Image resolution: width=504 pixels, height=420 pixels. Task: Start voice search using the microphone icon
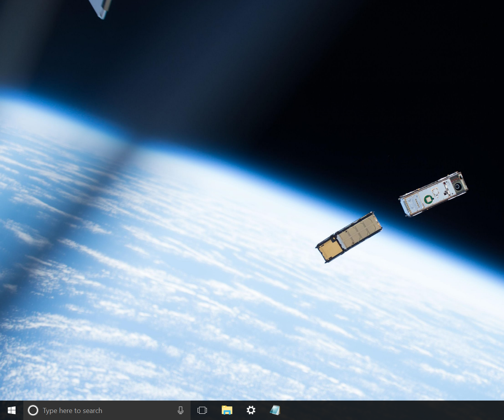click(x=180, y=410)
